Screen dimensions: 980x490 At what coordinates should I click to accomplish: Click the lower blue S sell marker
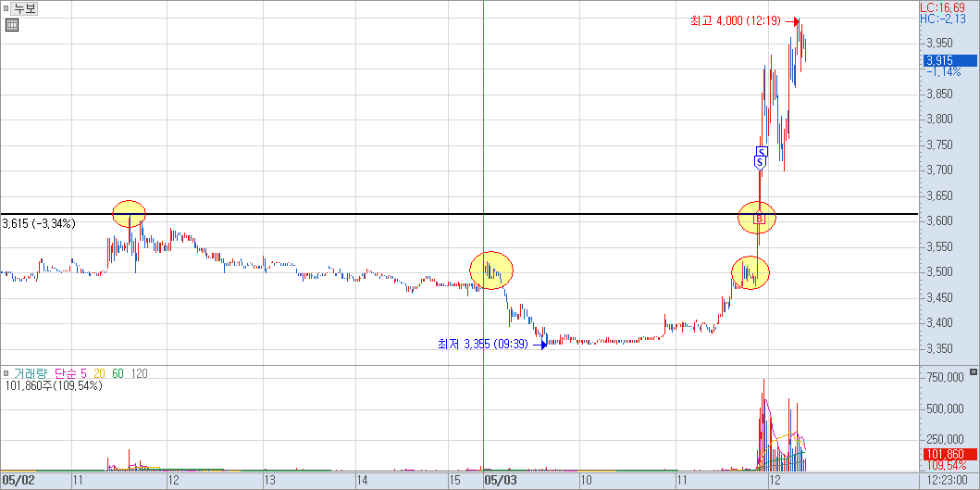pos(760,163)
